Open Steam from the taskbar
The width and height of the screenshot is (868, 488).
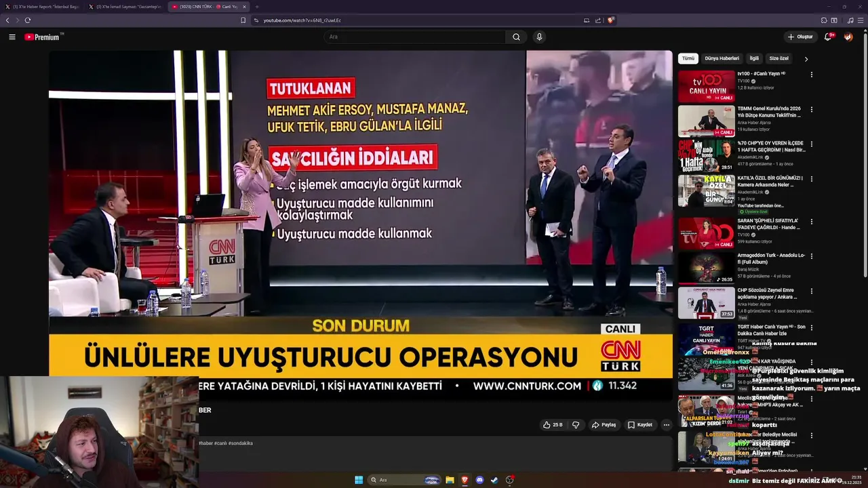tap(494, 480)
